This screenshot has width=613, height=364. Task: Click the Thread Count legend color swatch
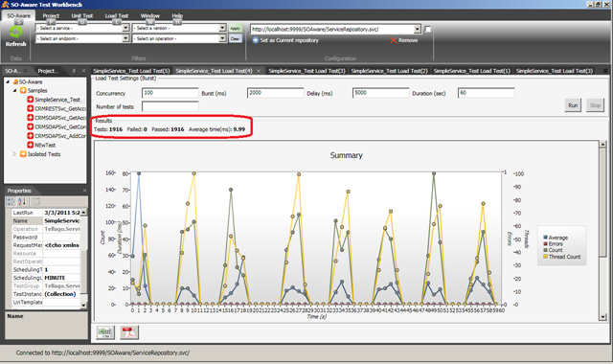coord(545,257)
